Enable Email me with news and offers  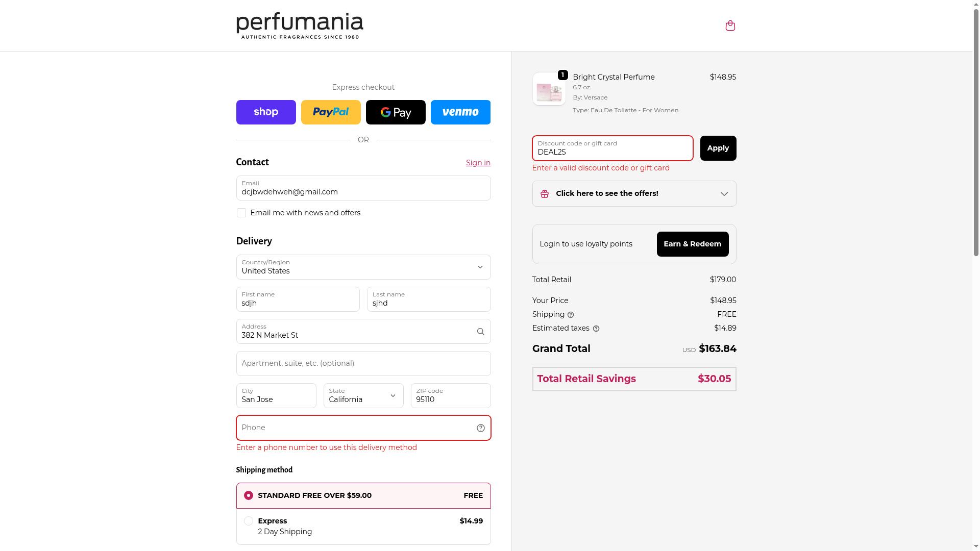[241, 213]
